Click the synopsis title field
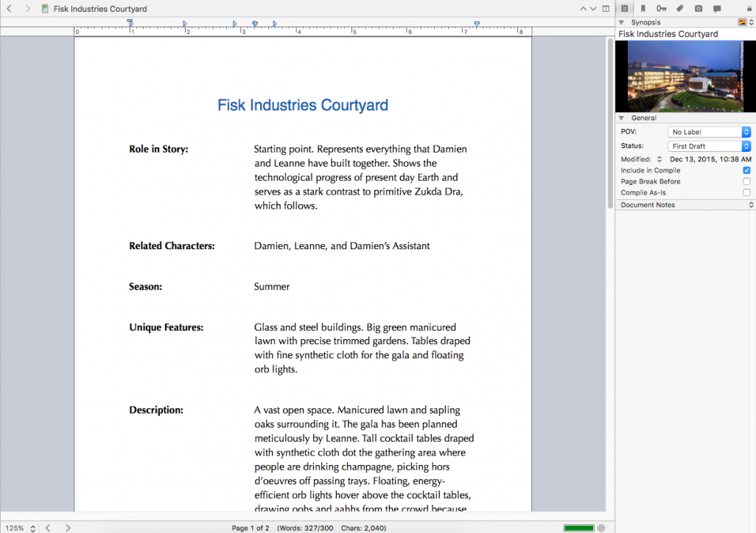This screenshot has width=756, height=533. pyautogui.click(x=685, y=34)
